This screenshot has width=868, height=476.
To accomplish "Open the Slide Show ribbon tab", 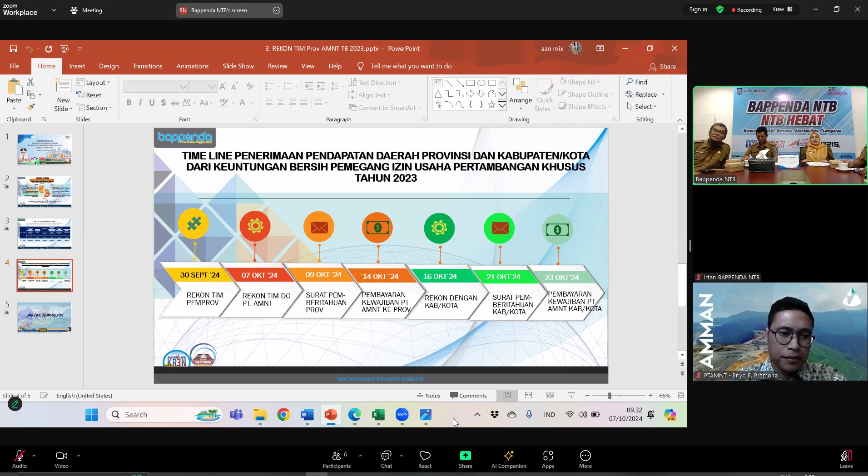I will tap(238, 66).
